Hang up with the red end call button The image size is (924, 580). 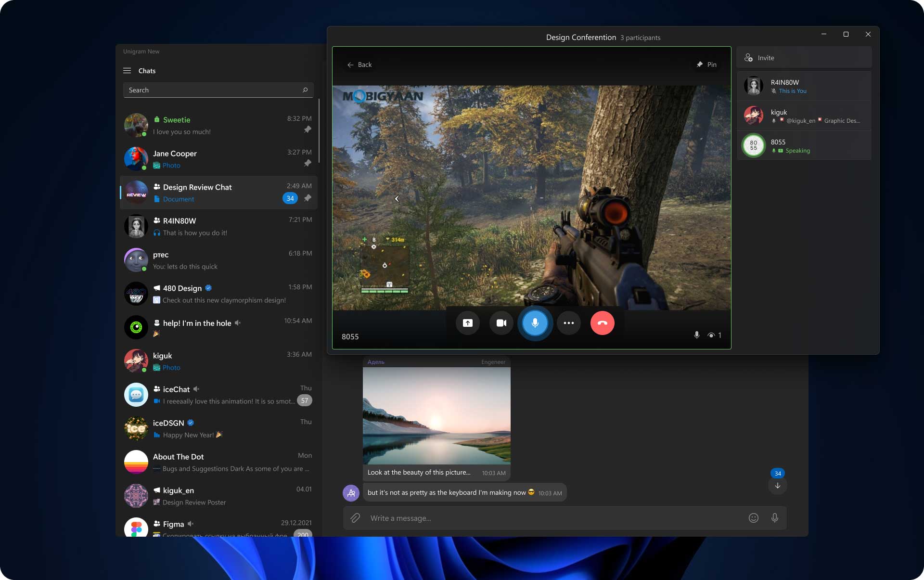coord(603,323)
